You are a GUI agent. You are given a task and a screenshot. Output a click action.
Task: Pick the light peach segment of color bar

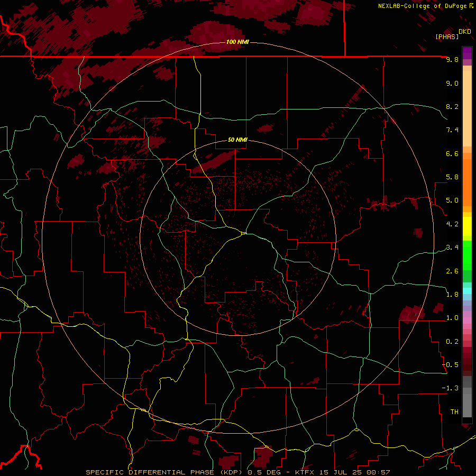pyautogui.click(x=467, y=108)
